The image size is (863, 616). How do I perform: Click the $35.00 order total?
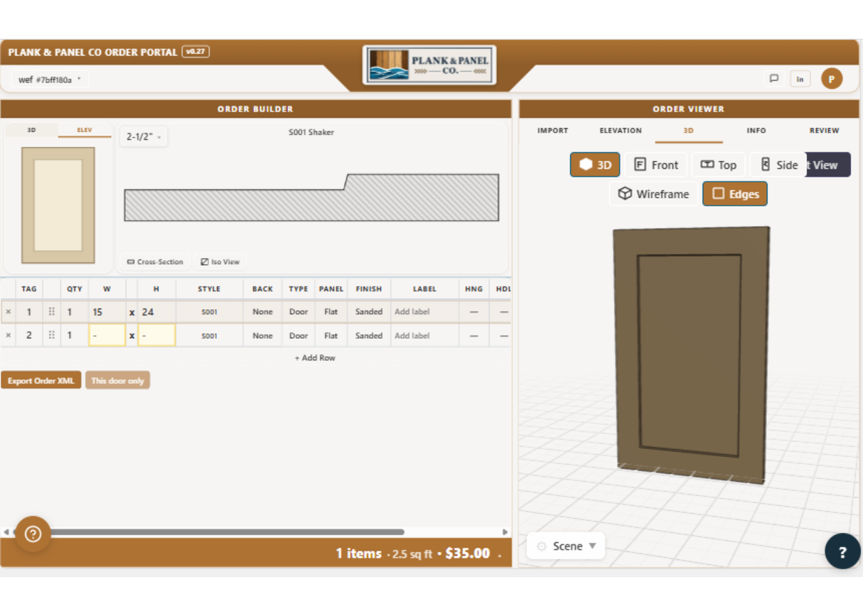(468, 553)
